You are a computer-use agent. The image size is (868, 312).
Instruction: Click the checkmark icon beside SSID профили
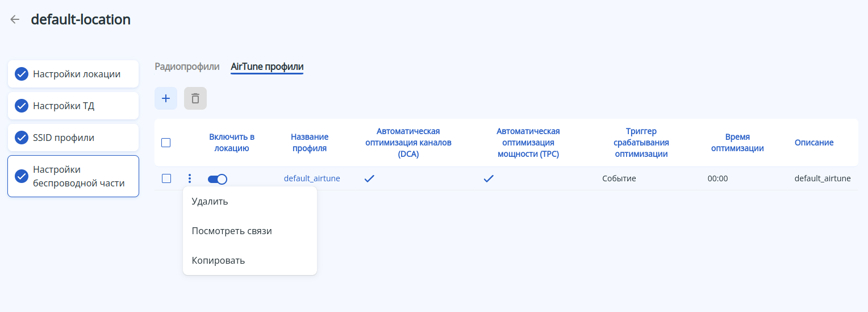coord(22,138)
